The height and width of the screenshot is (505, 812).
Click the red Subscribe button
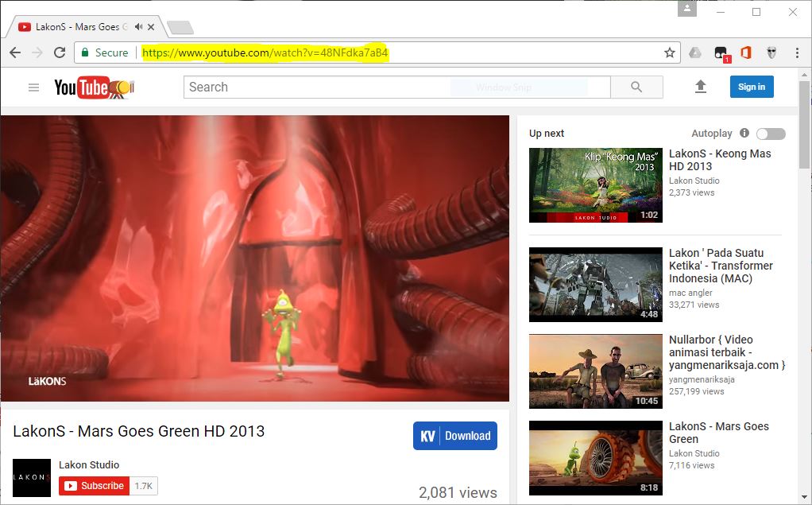coord(94,486)
